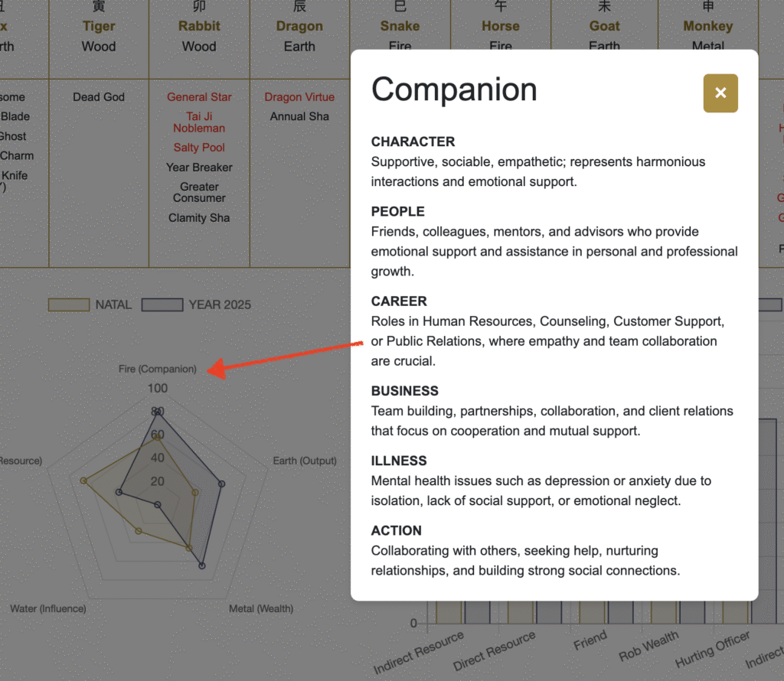The image size is (784, 681).
Task: Toggle the NATAL legend swatch
Action: tap(69, 305)
